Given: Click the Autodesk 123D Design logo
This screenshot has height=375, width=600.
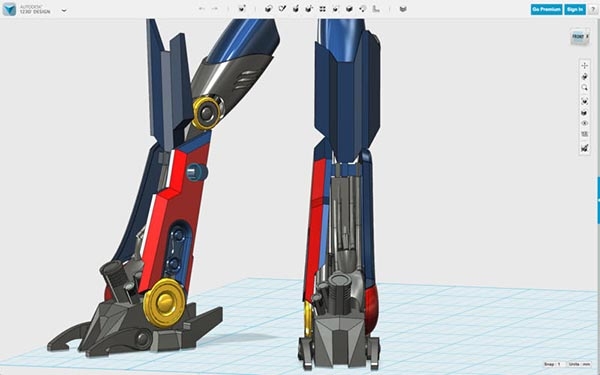Looking at the screenshot, I should (x=9, y=10).
